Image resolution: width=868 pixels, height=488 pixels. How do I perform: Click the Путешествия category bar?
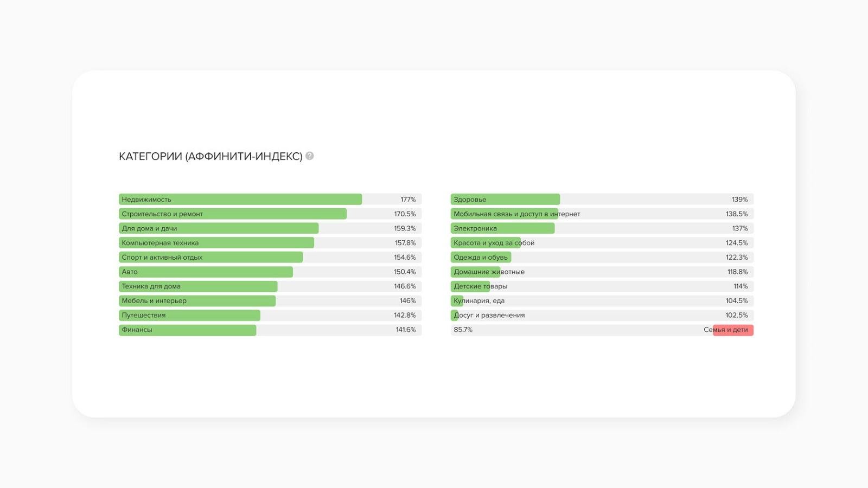189,315
